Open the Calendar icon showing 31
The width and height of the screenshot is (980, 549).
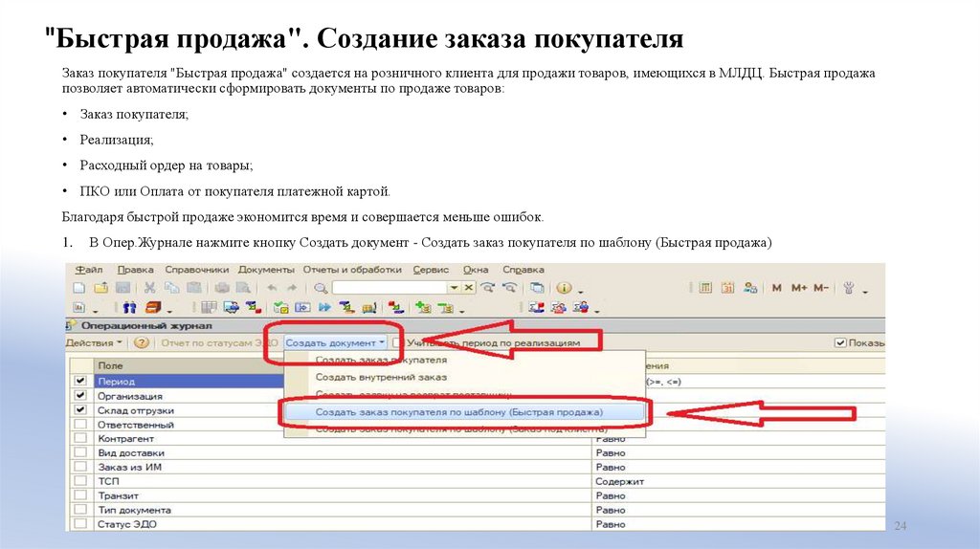727,288
